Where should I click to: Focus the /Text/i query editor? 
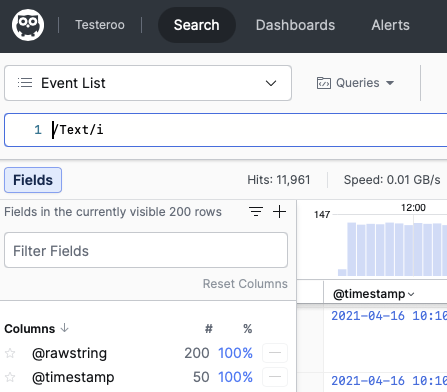pyautogui.click(x=225, y=130)
